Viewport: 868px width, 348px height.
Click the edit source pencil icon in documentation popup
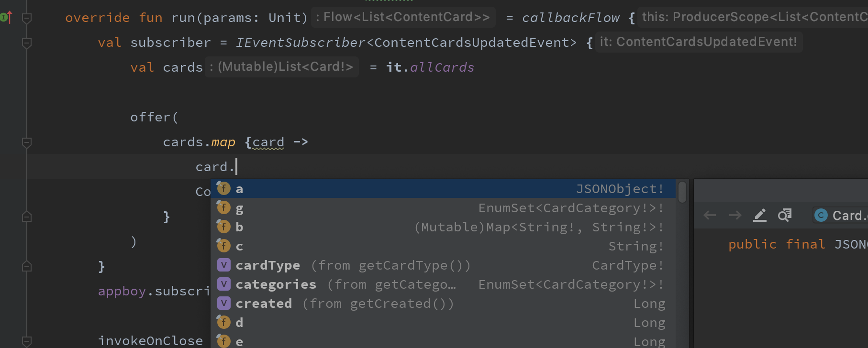pyautogui.click(x=760, y=215)
